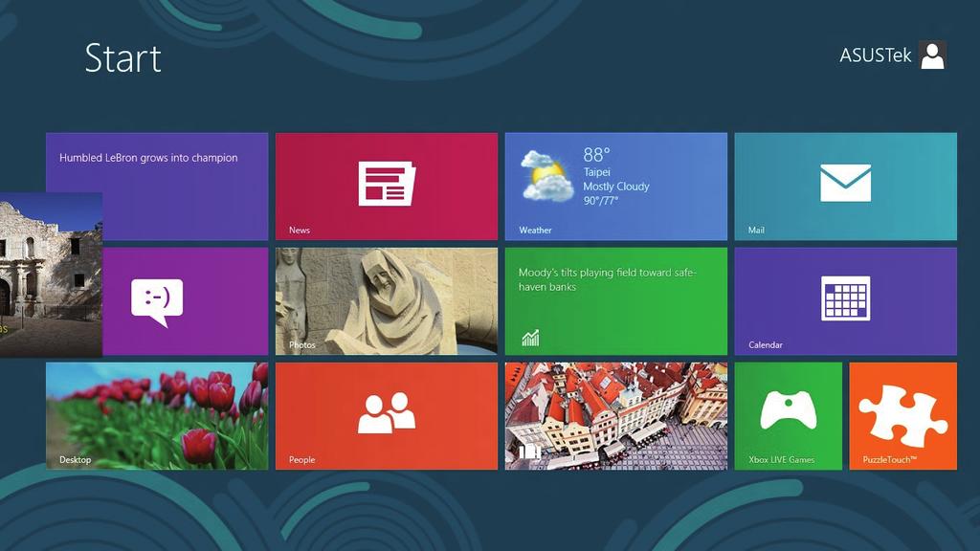Launch Xbox LIVE Games controller icon
The image size is (980, 551).
[x=789, y=409]
